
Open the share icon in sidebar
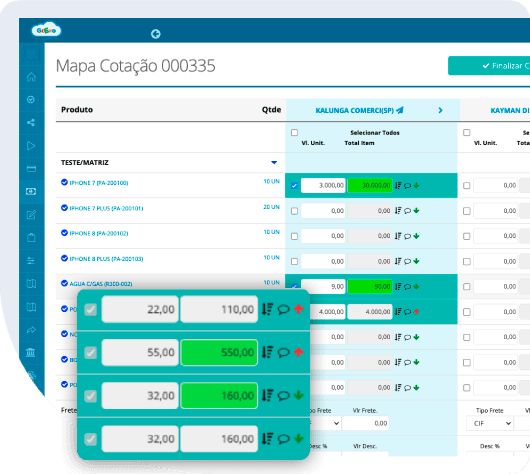[31, 122]
